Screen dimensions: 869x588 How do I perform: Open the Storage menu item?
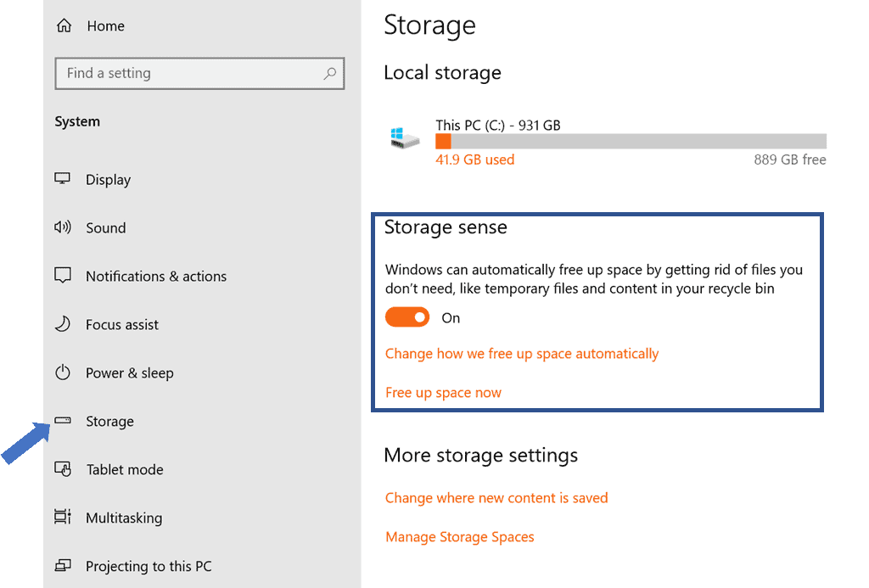pyautogui.click(x=109, y=422)
